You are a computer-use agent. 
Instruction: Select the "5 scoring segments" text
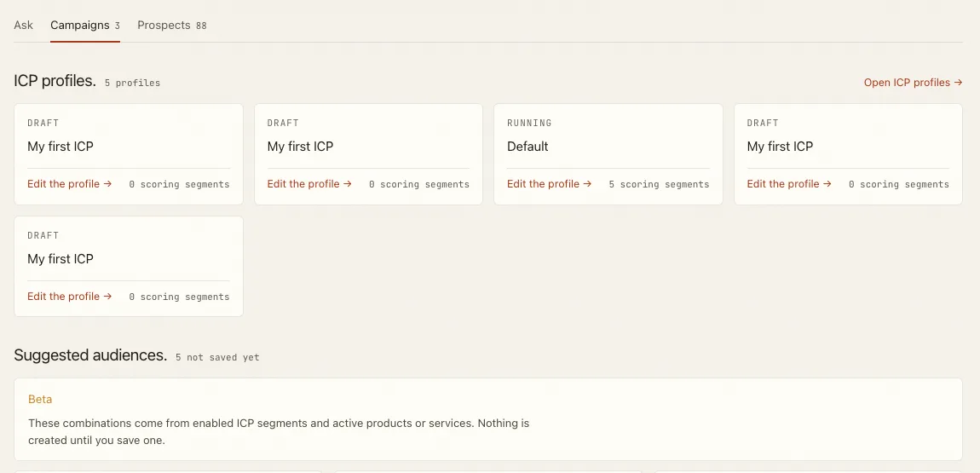[659, 184]
